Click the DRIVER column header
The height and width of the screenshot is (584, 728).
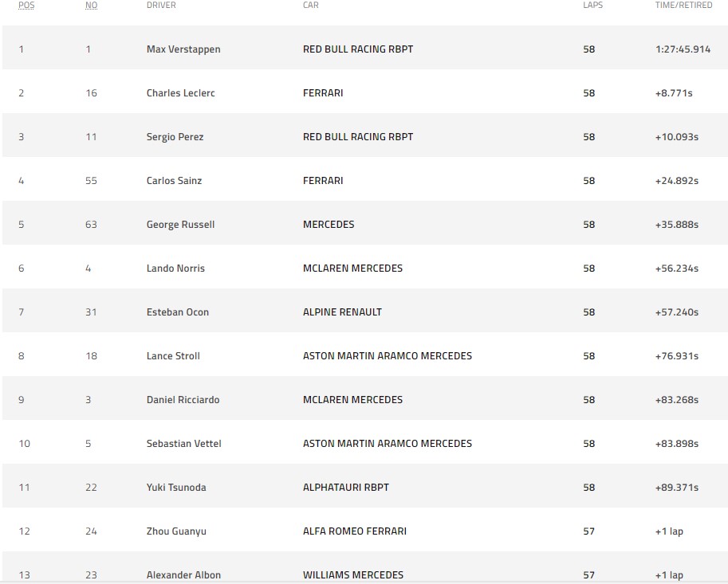point(161,5)
